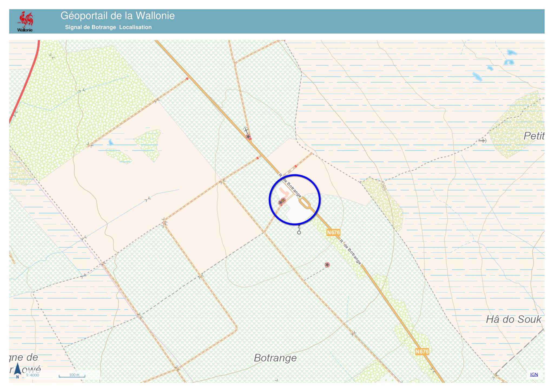Click the 1:4000 scale text
The image size is (554, 392).
pos(33,375)
